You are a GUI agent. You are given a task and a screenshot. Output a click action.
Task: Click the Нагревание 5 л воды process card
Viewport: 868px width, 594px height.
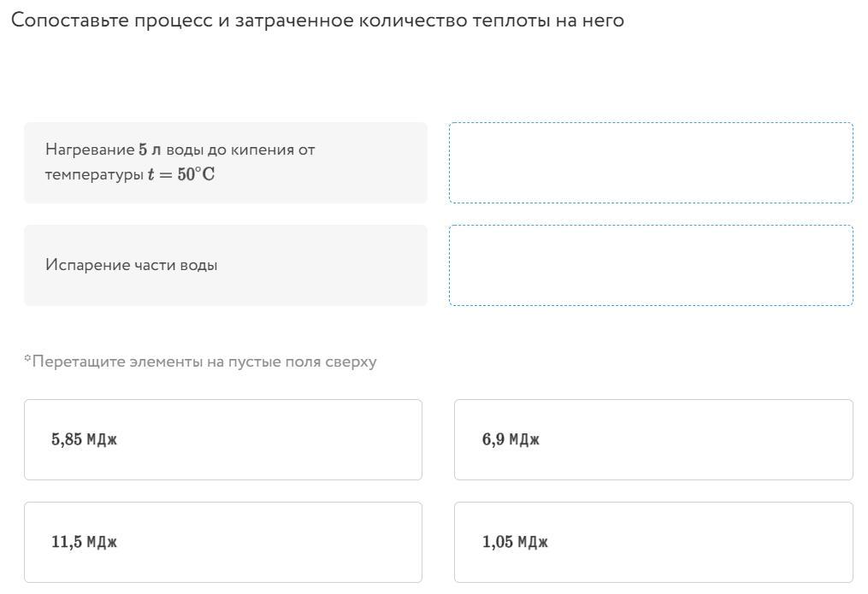[x=225, y=162]
